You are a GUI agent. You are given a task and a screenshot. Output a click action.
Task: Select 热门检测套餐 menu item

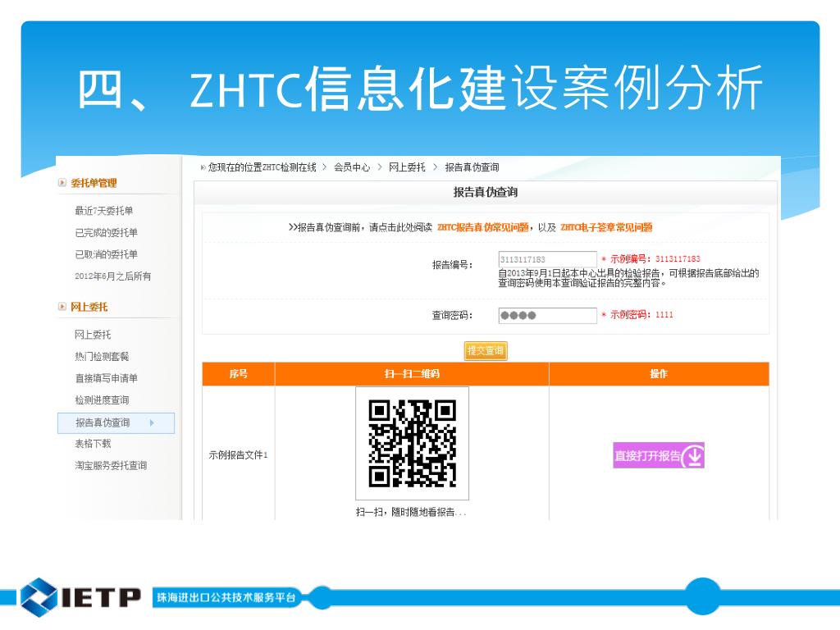(x=102, y=357)
